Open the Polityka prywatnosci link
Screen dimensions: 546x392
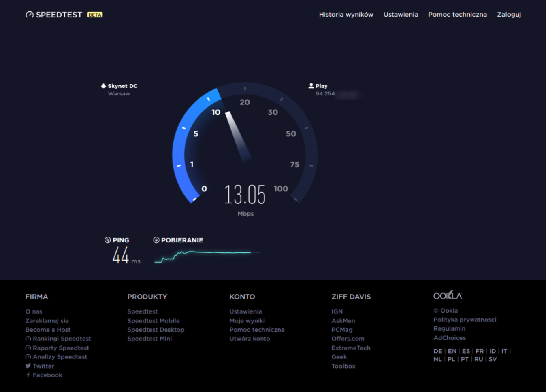[x=465, y=320]
